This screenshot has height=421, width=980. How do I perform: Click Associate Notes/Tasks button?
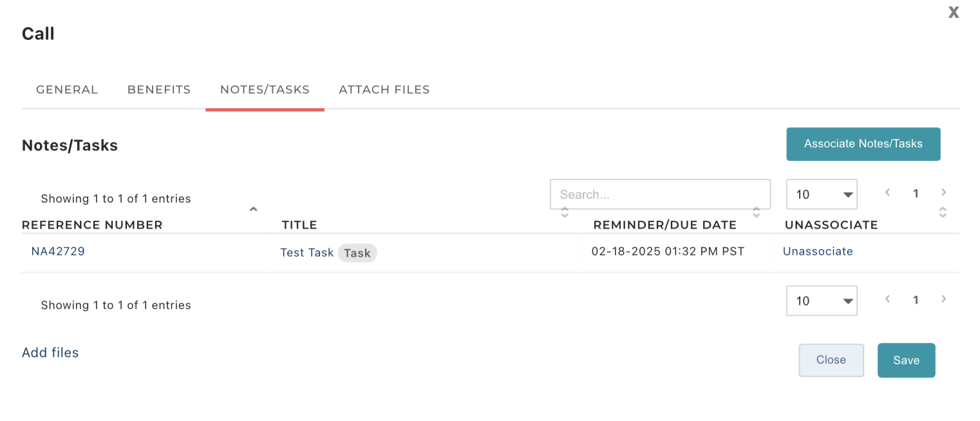coord(863,144)
